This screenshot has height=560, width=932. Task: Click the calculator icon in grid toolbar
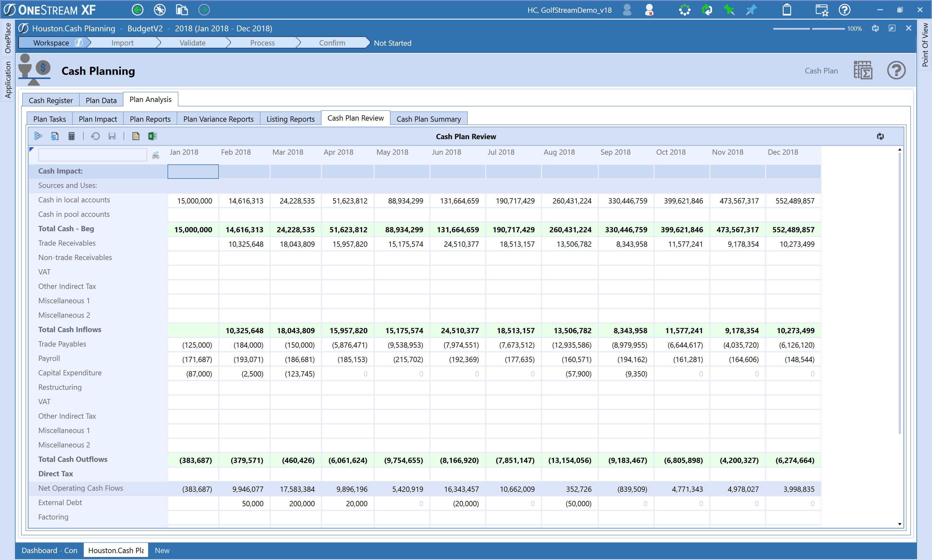(x=71, y=136)
